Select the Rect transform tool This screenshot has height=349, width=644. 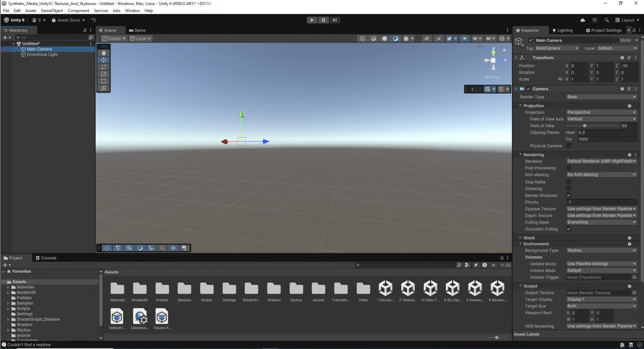[103, 81]
